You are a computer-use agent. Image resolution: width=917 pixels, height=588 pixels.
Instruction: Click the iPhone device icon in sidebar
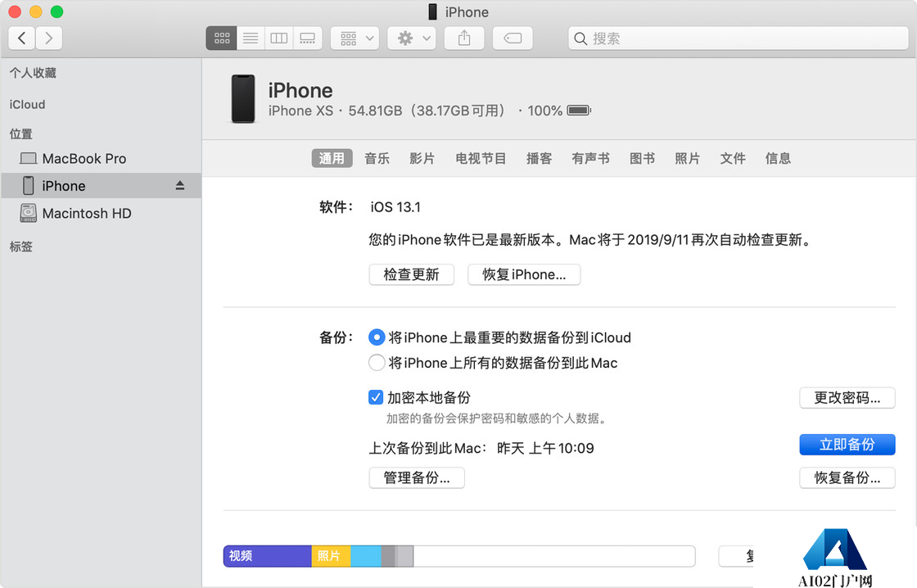point(28,185)
